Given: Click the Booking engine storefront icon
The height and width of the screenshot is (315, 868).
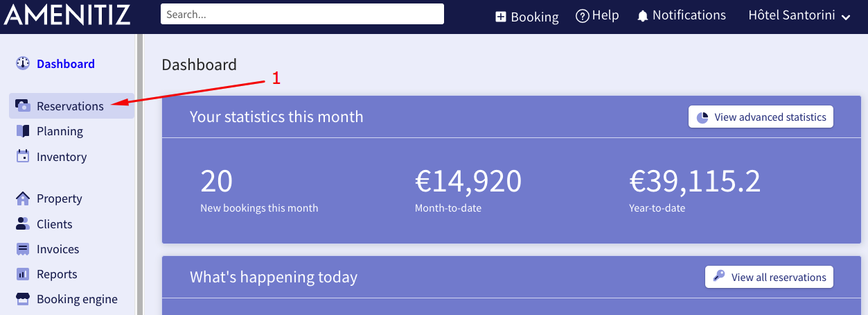Looking at the screenshot, I should [x=23, y=299].
